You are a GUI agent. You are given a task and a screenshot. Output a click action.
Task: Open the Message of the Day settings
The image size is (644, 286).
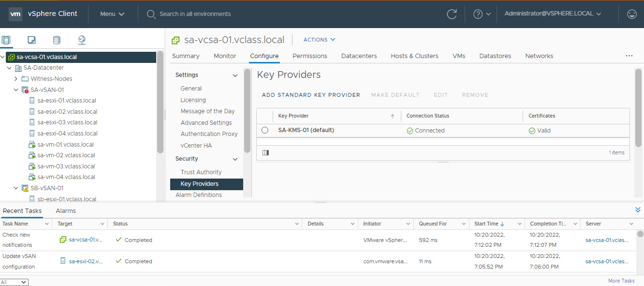click(208, 111)
